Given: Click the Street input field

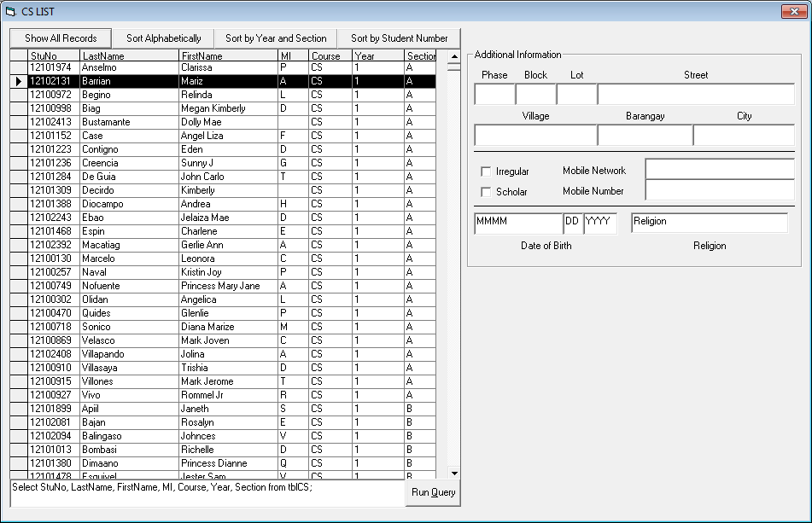Looking at the screenshot, I should 696,94.
